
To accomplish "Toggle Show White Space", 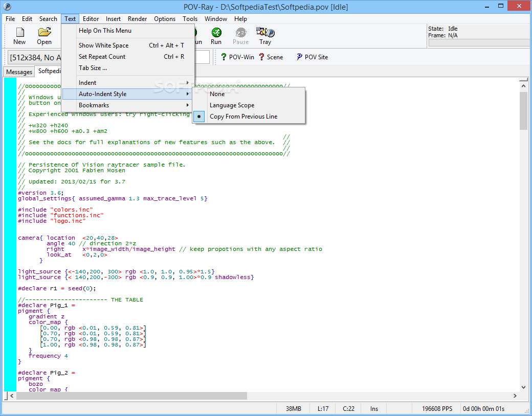I will [128, 45].
